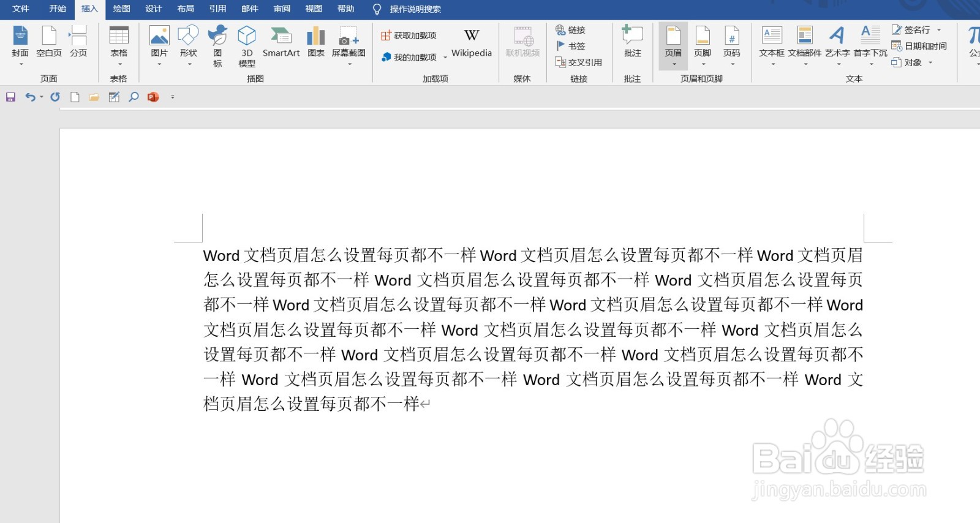The image size is (980, 523).
Task: Switch to the Mailings (邮件) tab
Action: (250, 9)
